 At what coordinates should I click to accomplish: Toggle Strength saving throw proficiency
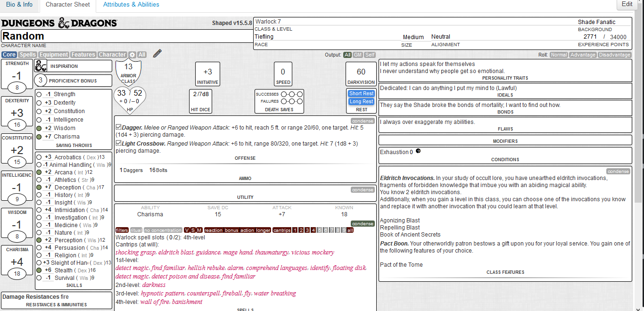[x=39, y=94]
